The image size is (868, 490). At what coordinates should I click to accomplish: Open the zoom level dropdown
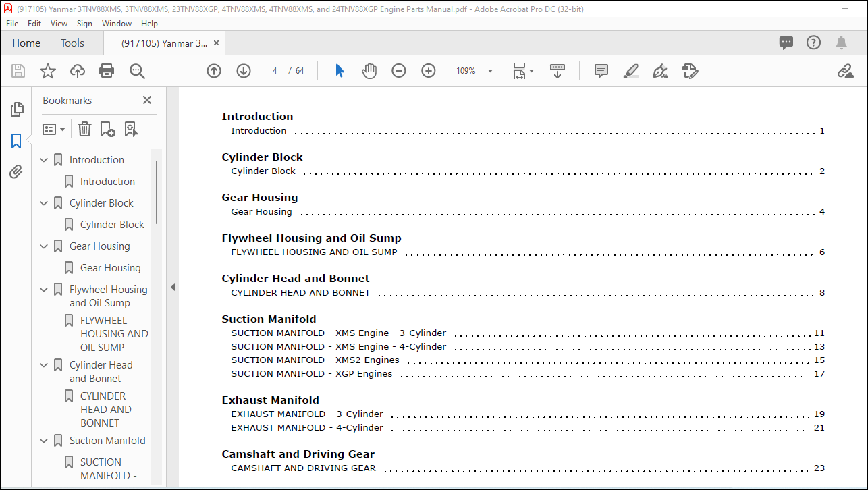(490, 71)
